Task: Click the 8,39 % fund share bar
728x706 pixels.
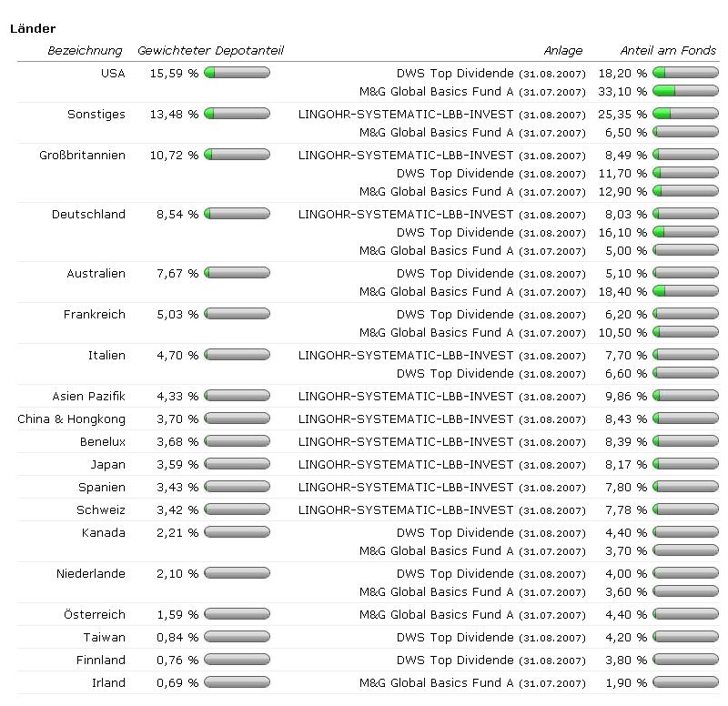Action: click(685, 441)
